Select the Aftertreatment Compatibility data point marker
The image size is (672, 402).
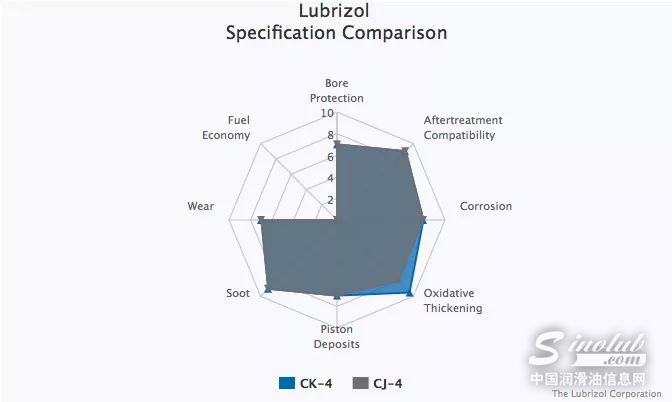click(405, 151)
